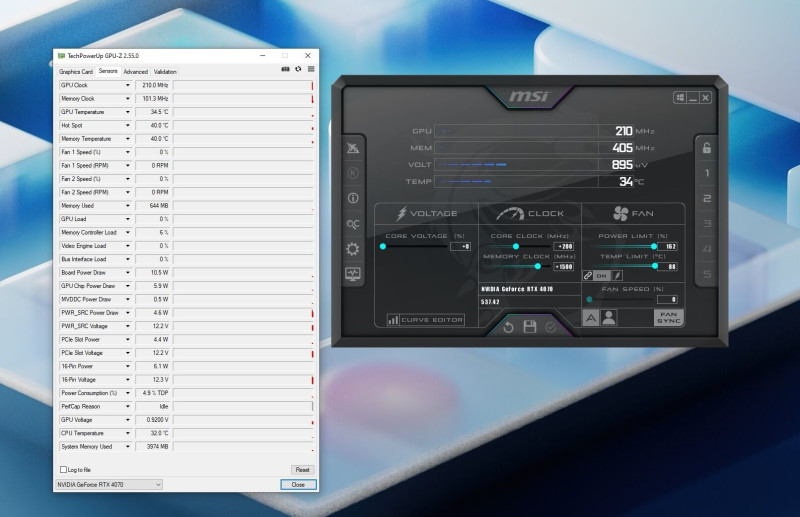Screen dimensions: 800x517
Task: Click the lightning bolt priority icon
Action: (x=617, y=276)
